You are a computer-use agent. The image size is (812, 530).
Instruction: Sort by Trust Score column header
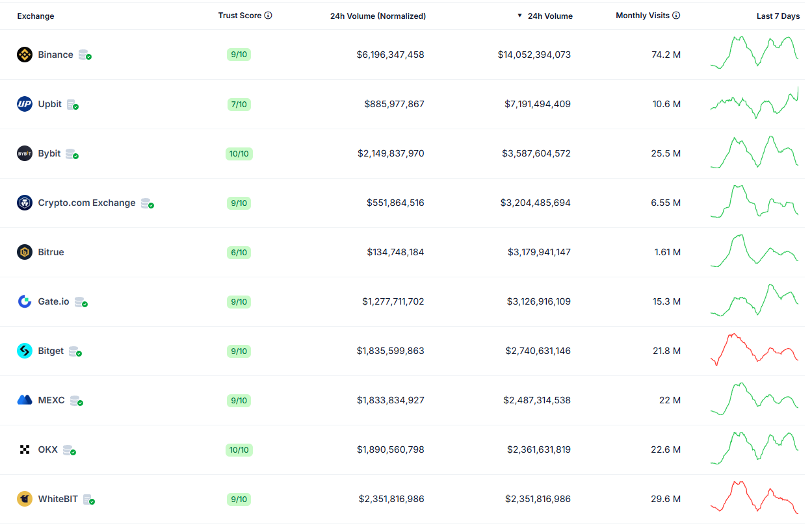[240, 16]
